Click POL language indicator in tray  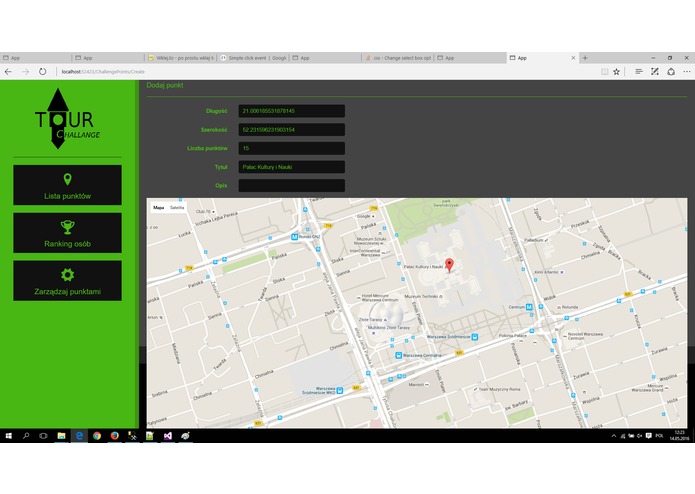pos(659,436)
